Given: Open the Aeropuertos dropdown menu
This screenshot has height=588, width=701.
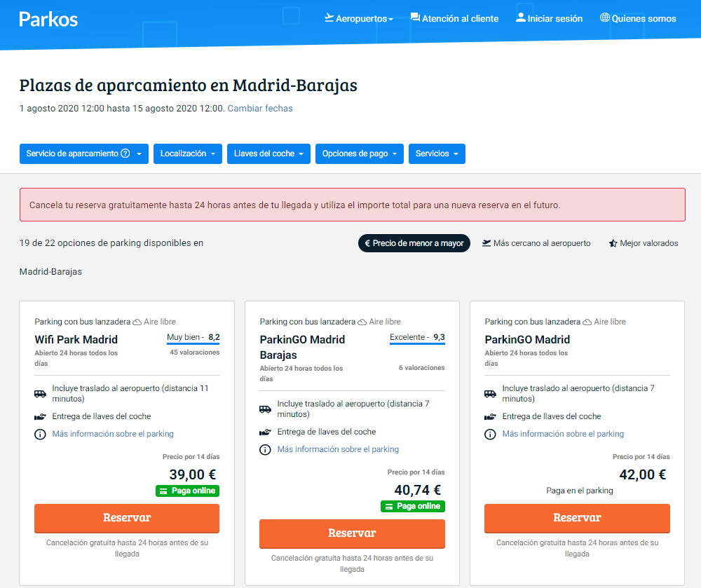Looking at the screenshot, I should click(359, 18).
